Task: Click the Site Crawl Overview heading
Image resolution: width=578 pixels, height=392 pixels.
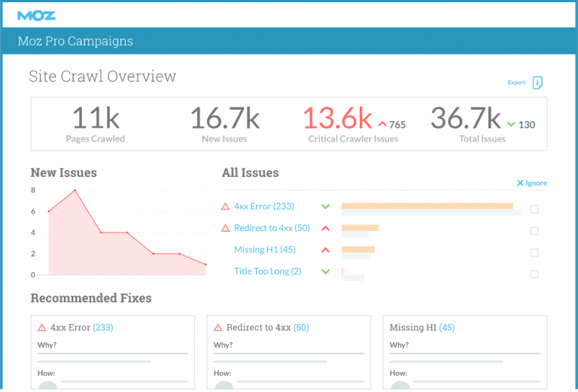Action: 102,76
